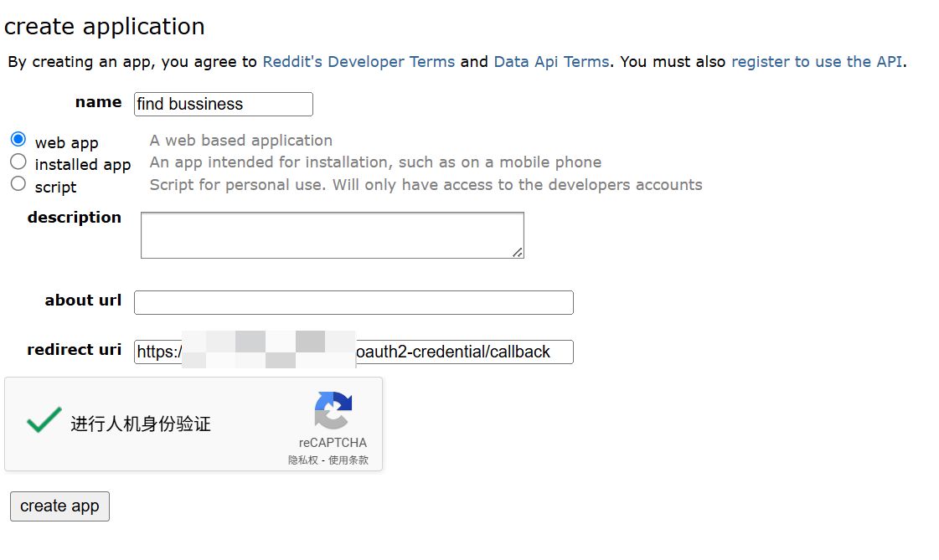Open the reCAPTCHA 使用条款 terms link
Image resolution: width=939 pixels, height=560 pixels.
pos(348,460)
